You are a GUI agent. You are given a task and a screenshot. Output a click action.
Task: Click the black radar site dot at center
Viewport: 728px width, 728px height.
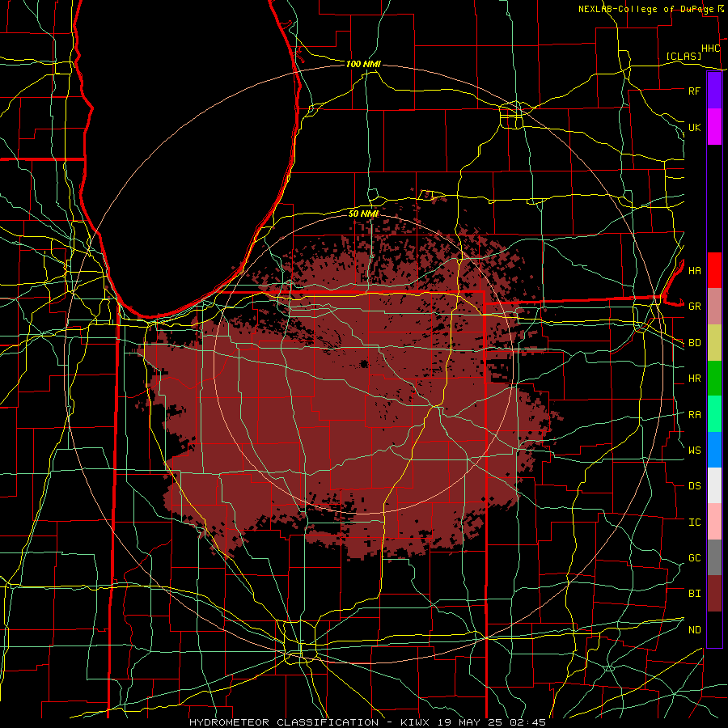click(x=364, y=364)
